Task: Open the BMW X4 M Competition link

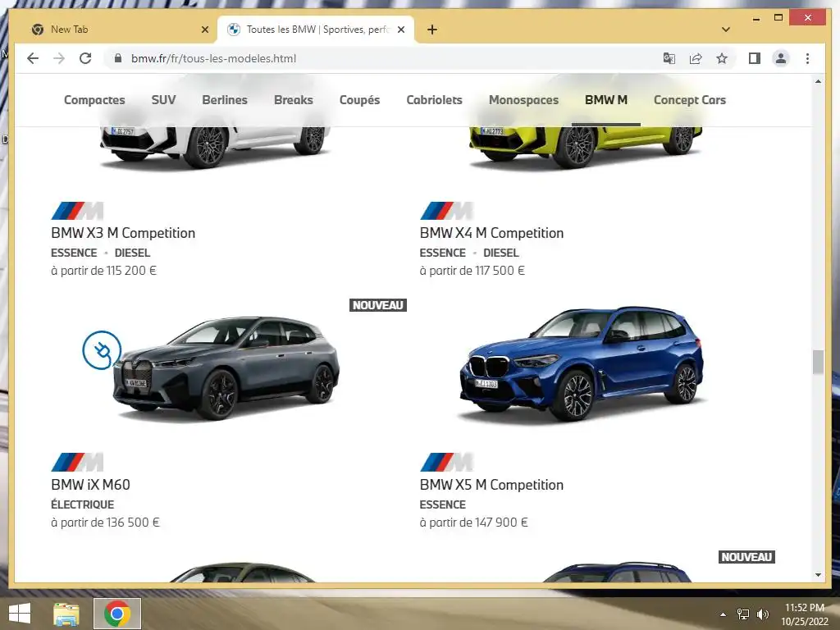Action: pyautogui.click(x=491, y=233)
